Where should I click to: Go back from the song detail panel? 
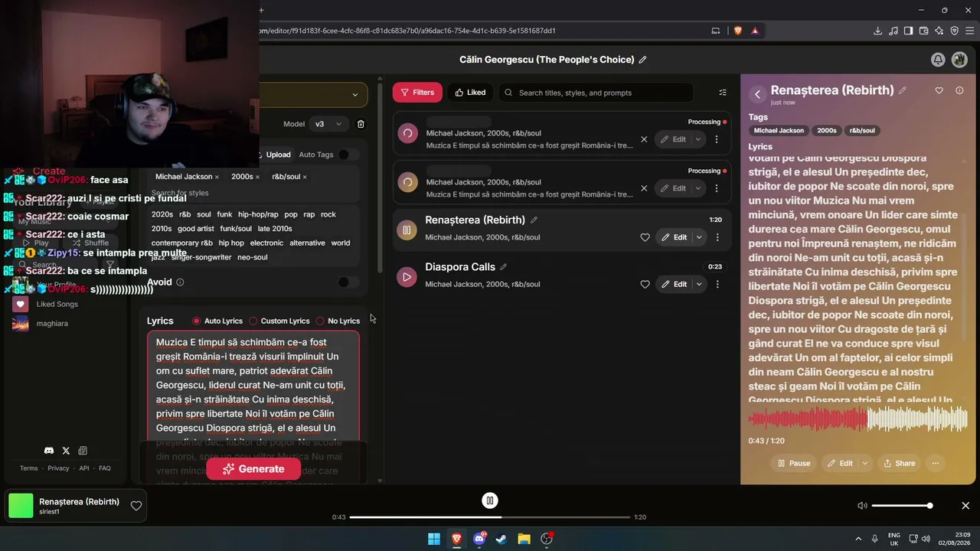(757, 94)
